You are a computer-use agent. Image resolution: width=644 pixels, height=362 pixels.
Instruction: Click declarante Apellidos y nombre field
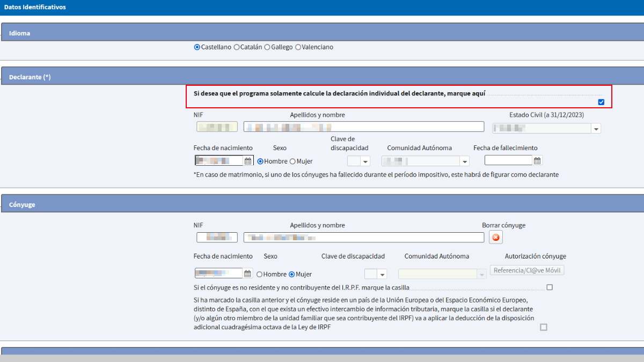[x=364, y=127]
